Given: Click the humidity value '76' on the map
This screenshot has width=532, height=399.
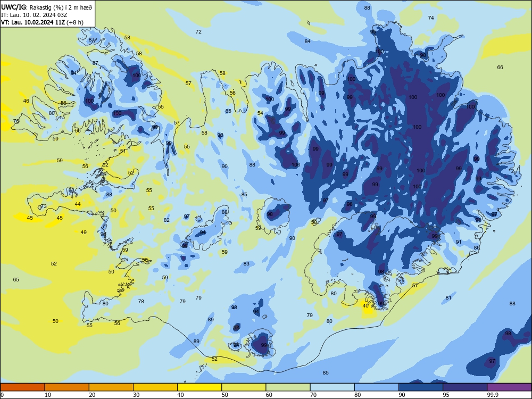Looking at the screenshot, I should (16, 121).
